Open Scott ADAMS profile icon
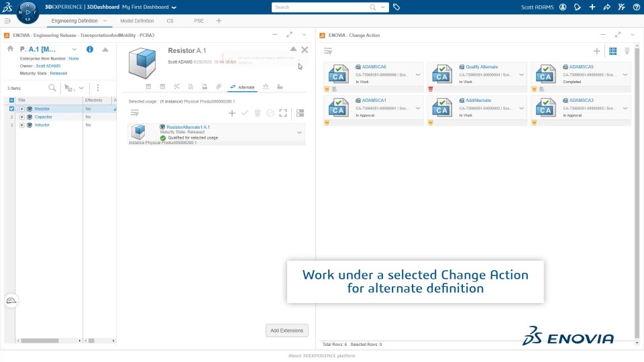Viewport: 644px width, 362px height. pos(563,7)
